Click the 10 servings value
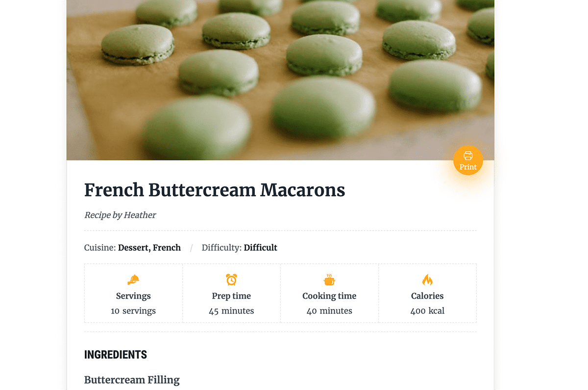The height and width of the screenshot is (390, 588). (x=133, y=311)
